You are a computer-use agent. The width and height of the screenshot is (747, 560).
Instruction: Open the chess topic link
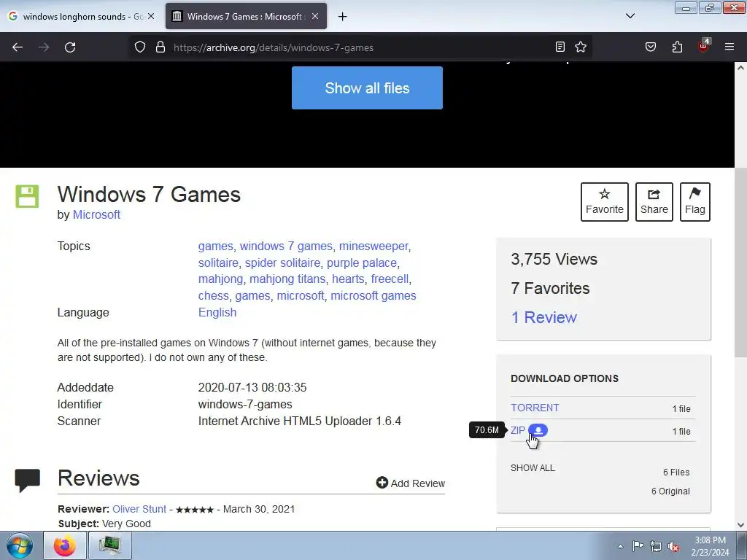[214, 296]
